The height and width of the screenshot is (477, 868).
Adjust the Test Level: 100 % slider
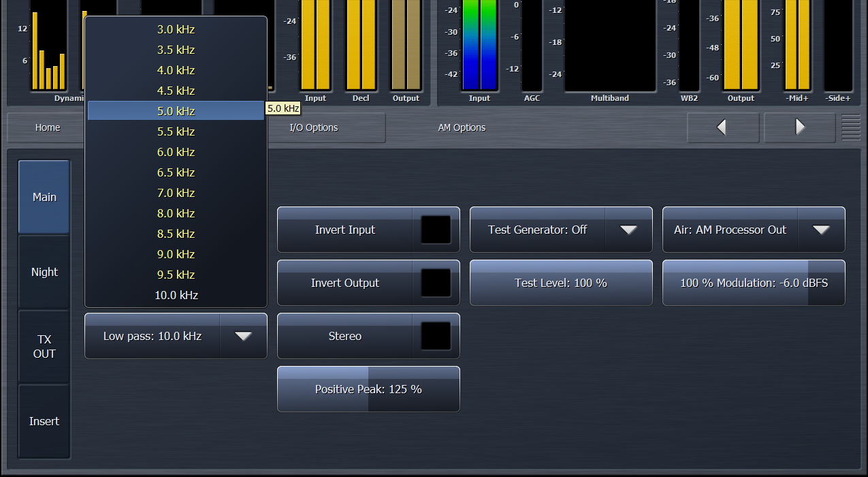(561, 283)
